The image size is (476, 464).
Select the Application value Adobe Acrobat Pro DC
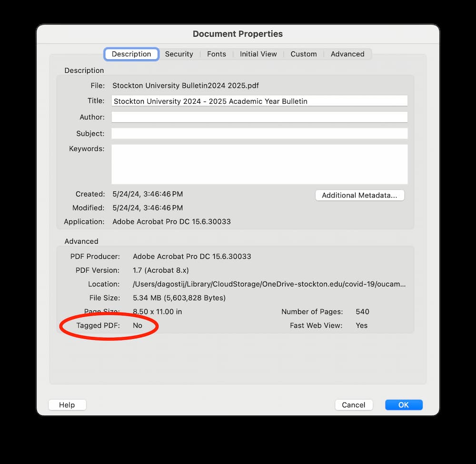[x=171, y=222]
